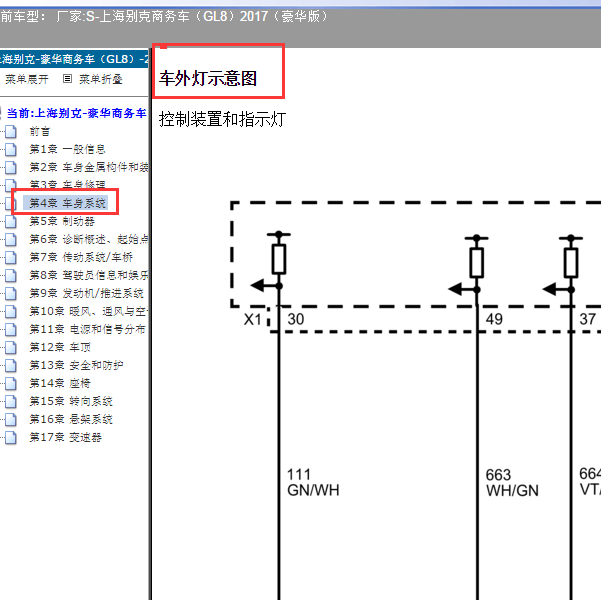Click the sidebar title 上海别克-豪华商务车（GL8）
Image resolution: width=601 pixels, height=600 pixels.
pyautogui.click(x=73, y=59)
